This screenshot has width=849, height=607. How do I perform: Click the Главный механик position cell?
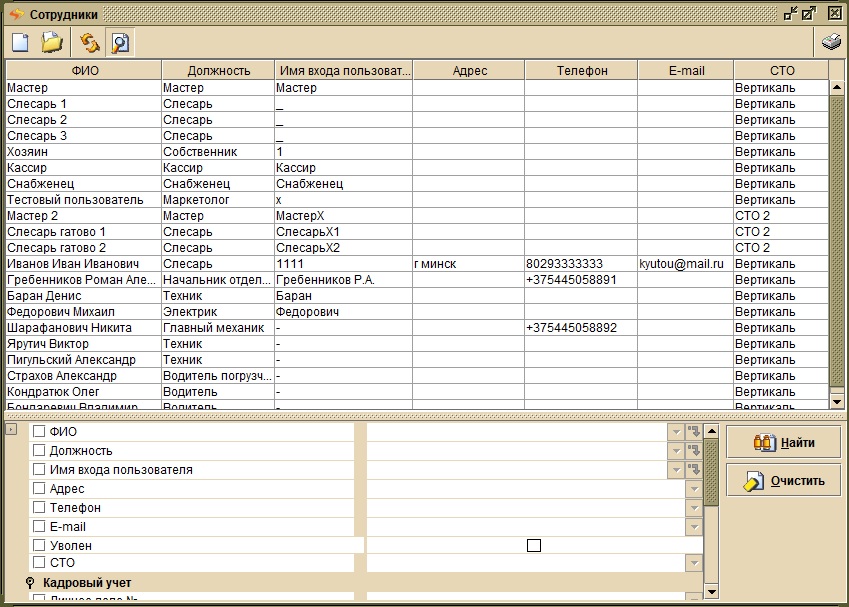coord(218,328)
